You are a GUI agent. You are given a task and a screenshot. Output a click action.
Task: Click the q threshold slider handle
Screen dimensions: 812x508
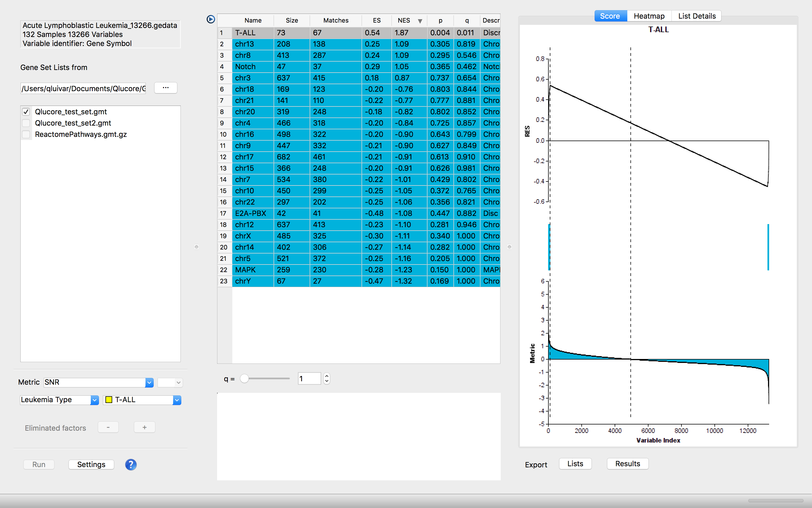[245, 379]
